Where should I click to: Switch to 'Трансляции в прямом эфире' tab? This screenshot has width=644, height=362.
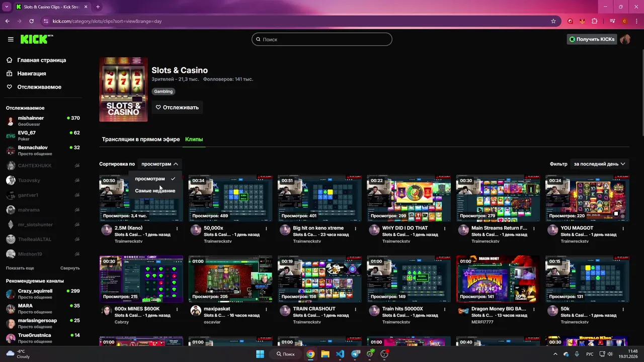141,139
